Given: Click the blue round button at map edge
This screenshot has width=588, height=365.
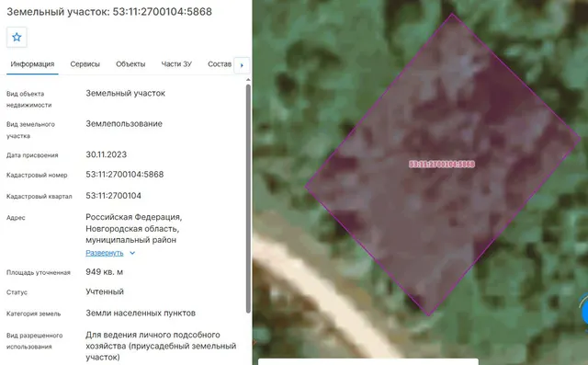Looking at the screenshot, I should [584, 312].
